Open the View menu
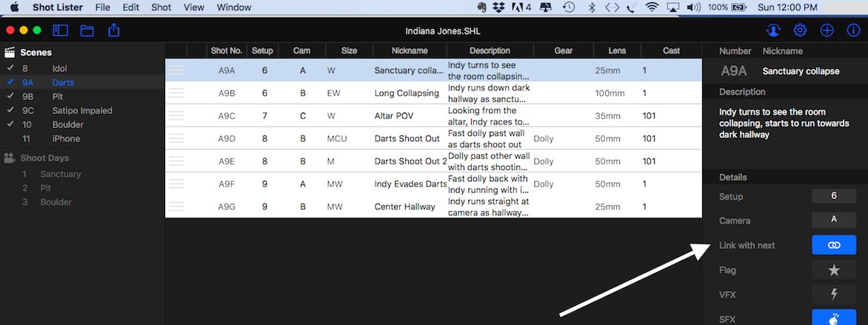The width and height of the screenshot is (868, 325). coord(194,7)
